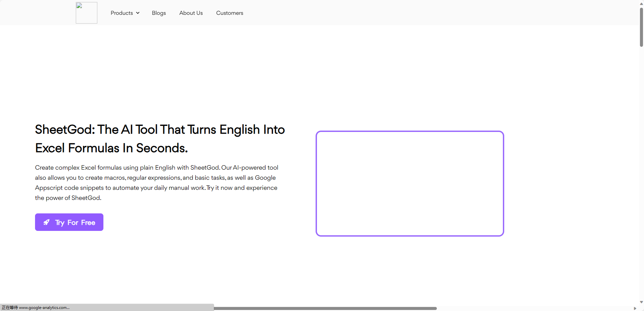Click the scroll down arrow

point(641,302)
